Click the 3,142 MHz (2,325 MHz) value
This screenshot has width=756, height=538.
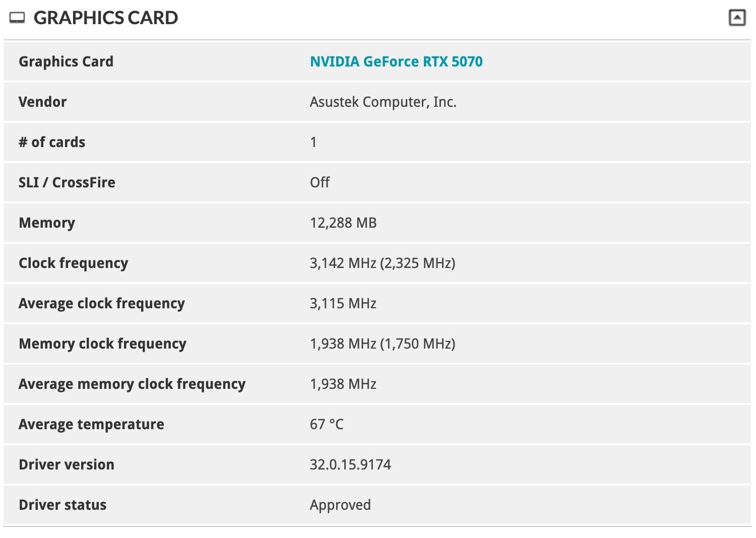[x=383, y=263]
